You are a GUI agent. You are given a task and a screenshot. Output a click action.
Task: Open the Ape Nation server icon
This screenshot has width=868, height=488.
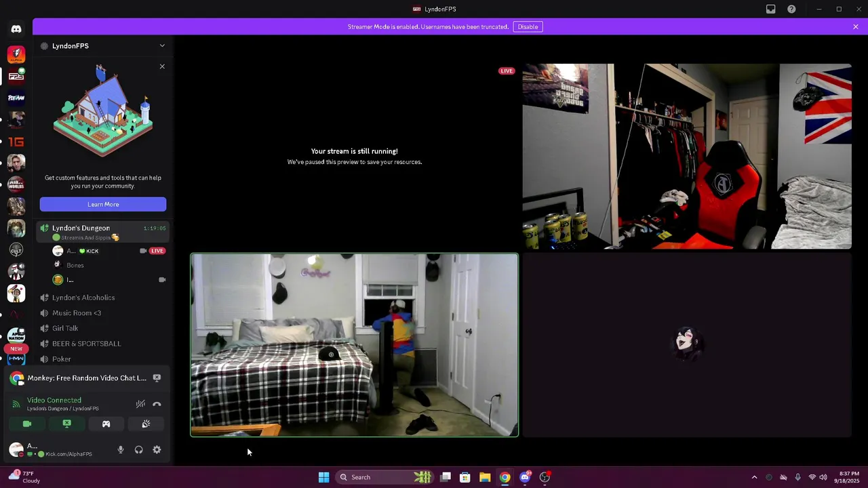click(x=16, y=336)
